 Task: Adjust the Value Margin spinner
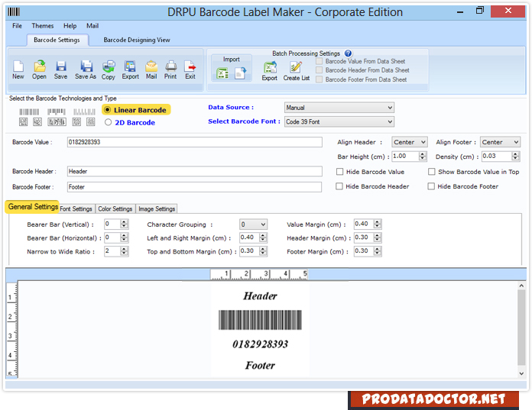[378, 224]
